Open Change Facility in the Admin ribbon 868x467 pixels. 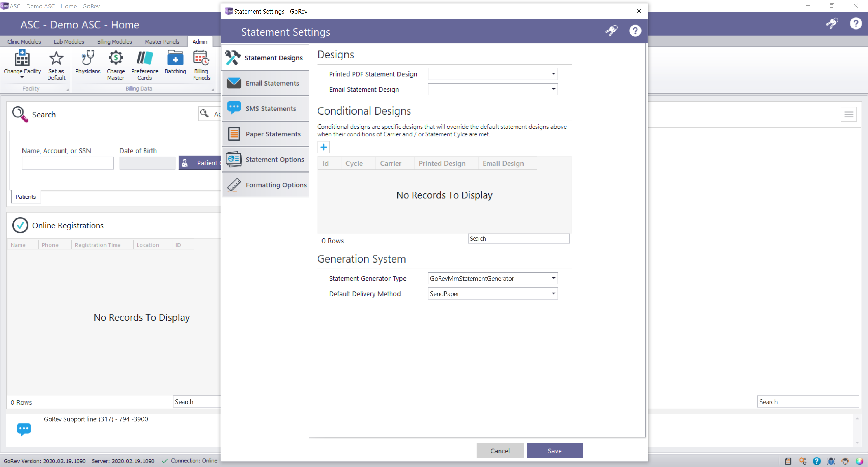[22, 65]
